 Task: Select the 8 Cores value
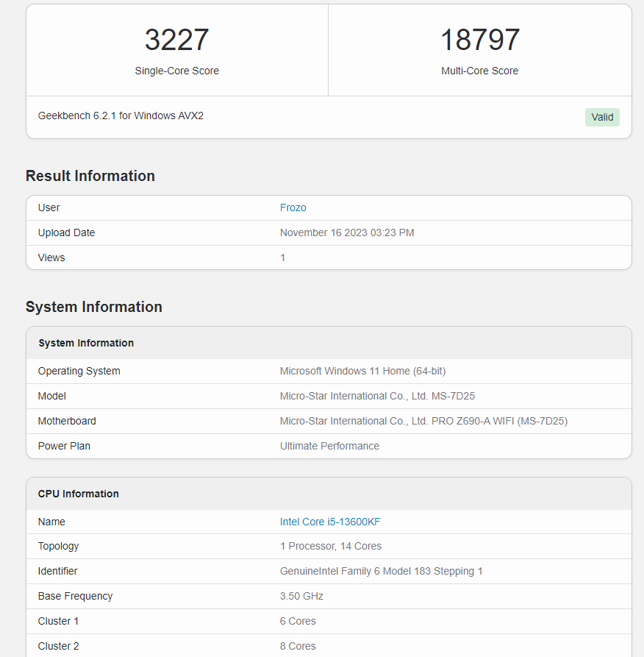298,646
